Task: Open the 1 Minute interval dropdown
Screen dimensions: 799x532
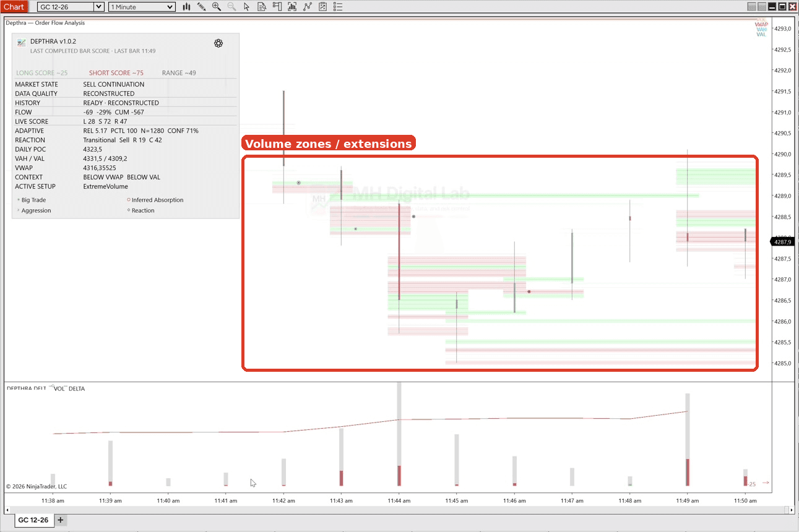Action: click(142, 7)
